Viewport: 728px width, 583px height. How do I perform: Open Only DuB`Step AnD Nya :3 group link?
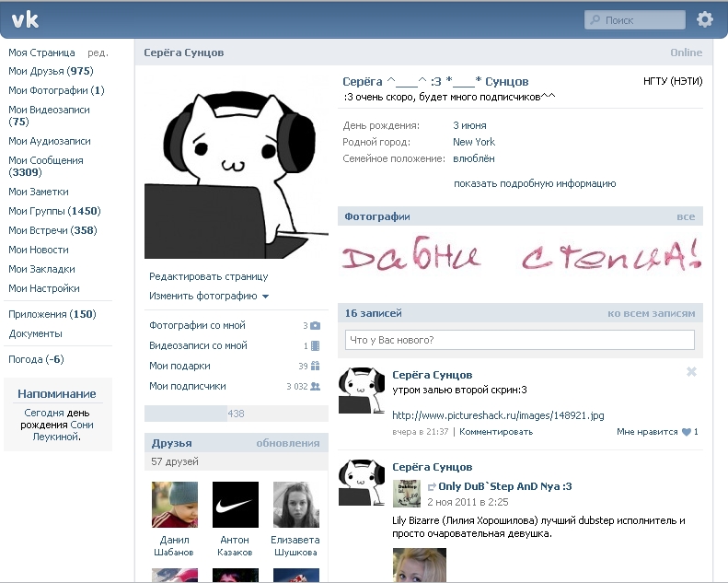(x=505, y=486)
